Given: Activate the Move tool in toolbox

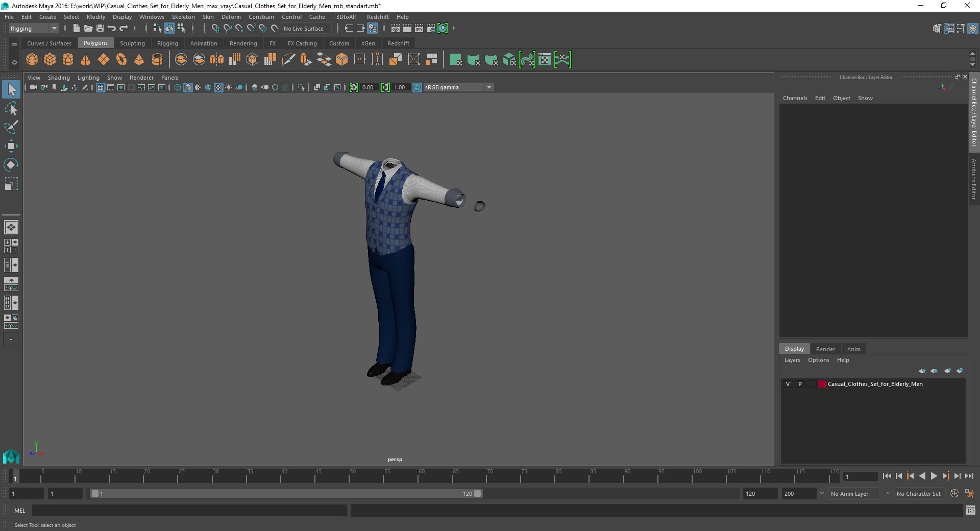Looking at the screenshot, I should tap(11, 146).
